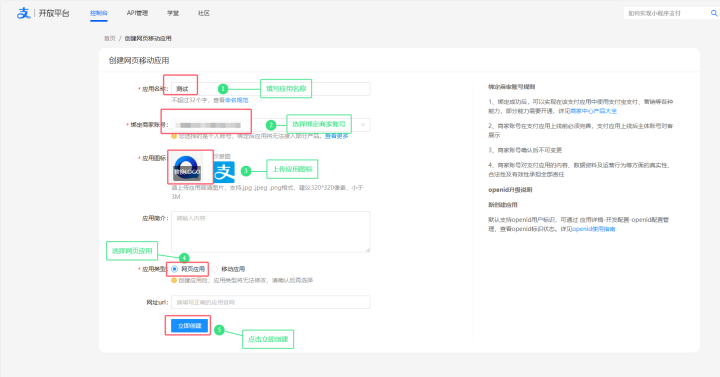Click the 网址url input field
Image resolution: width=720 pixels, height=377 pixels.
(271, 302)
